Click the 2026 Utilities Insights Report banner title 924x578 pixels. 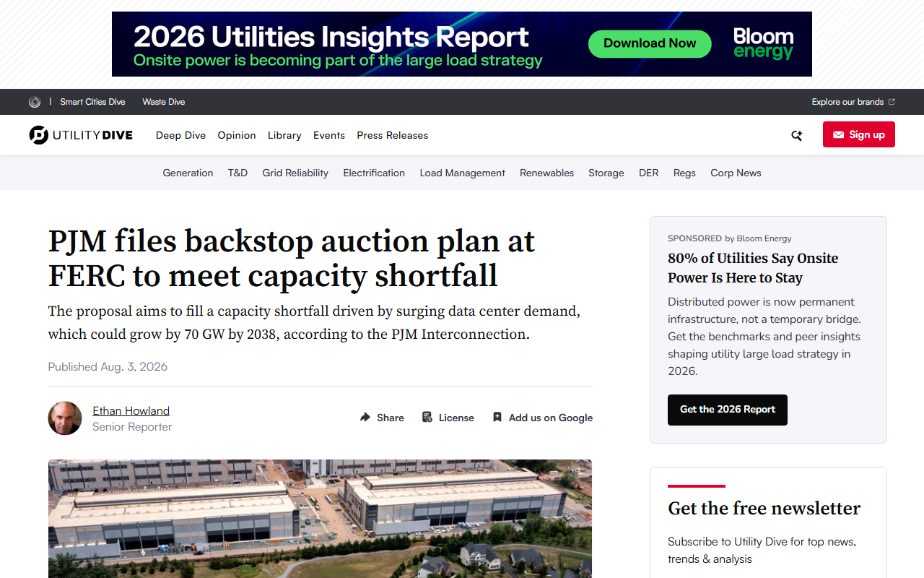click(x=331, y=37)
